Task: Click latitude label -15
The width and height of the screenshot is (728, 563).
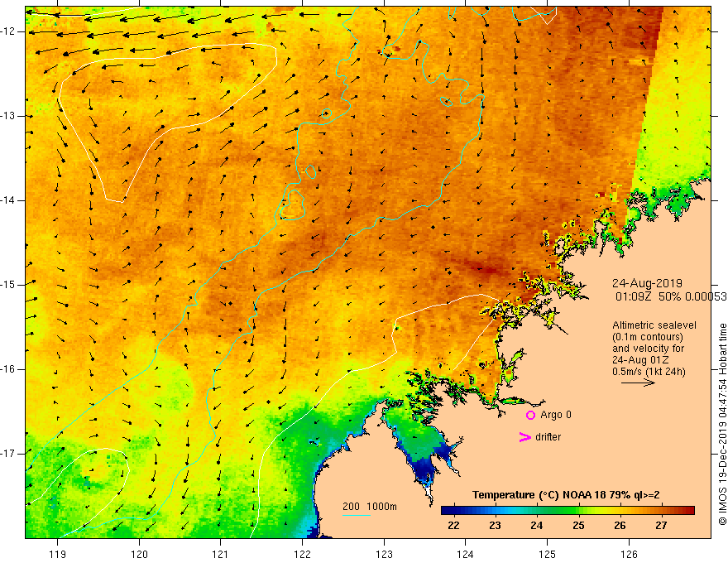Action: pyautogui.click(x=8, y=285)
